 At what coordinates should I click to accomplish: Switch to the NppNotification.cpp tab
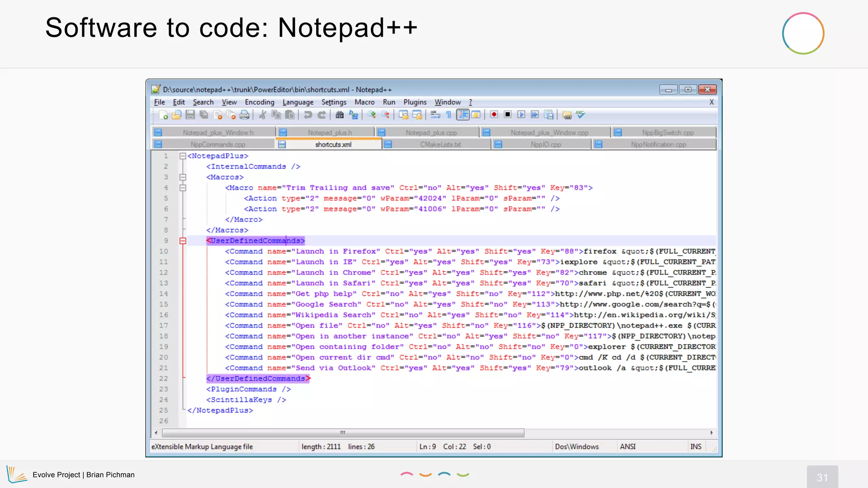654,144
